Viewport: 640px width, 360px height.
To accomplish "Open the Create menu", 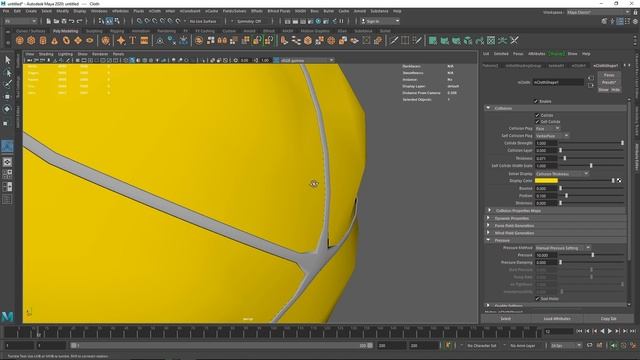I will tap(31, 11).
